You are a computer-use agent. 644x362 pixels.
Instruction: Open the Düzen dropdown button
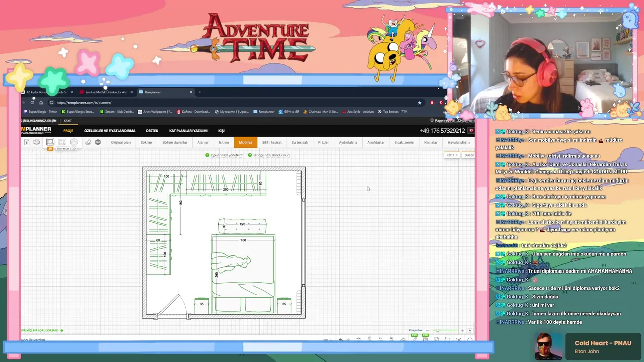[x=469, y=155]
